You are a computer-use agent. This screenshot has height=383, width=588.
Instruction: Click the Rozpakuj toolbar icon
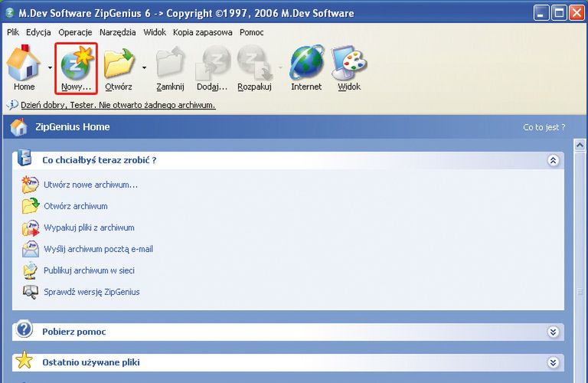pyautogui.click(x=254, y=63)
